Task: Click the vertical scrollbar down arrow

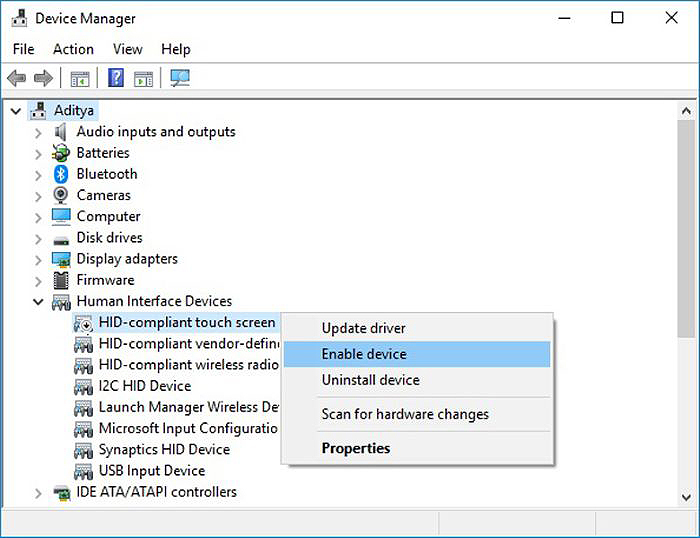Action: 685,496
